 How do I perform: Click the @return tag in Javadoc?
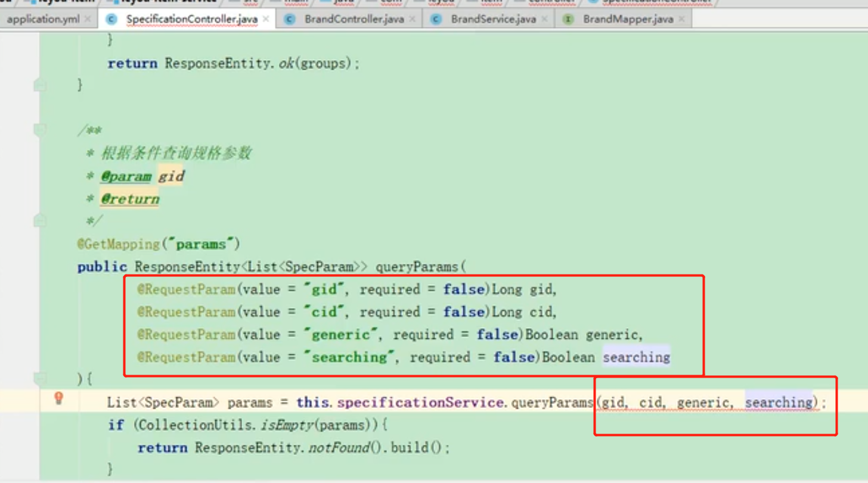[x=130, y=199]
